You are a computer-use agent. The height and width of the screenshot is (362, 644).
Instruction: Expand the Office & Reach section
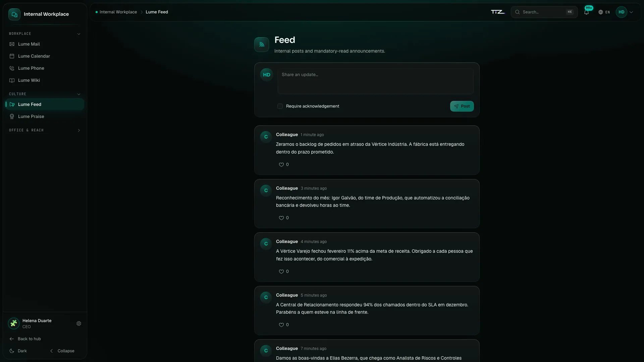45,130
